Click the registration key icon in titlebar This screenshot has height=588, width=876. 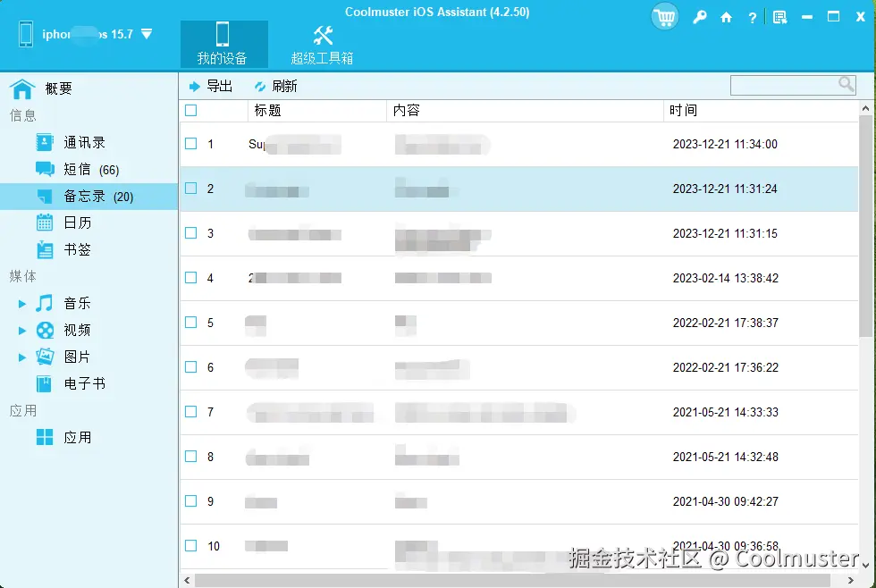click(700, 17)
